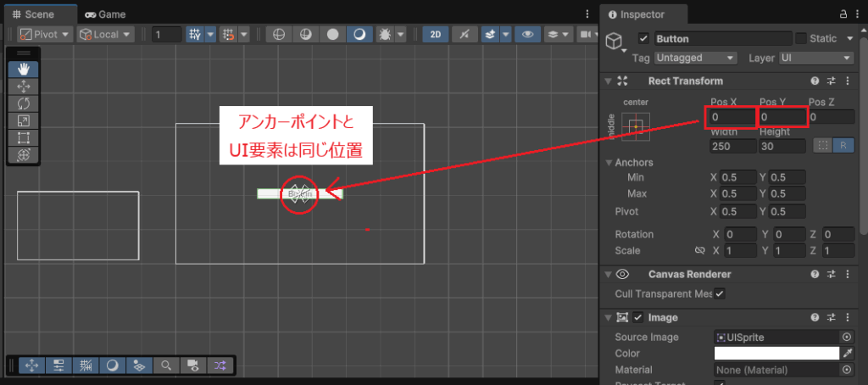Toggle the Button active checkbox
The image size is (868, 385).
(643, 39)
